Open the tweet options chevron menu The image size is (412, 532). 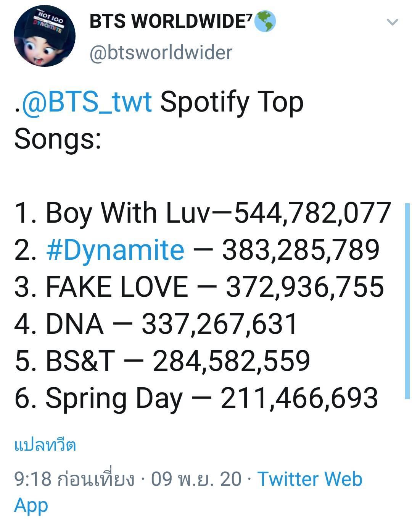pyautogui.click(x=393, y=22)
